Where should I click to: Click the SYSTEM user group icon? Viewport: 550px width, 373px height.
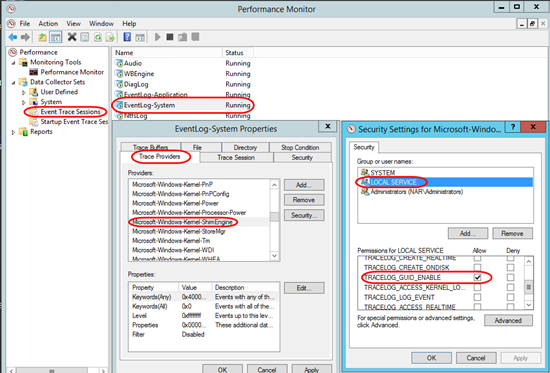pyautogui.click(x=365, y=173)
